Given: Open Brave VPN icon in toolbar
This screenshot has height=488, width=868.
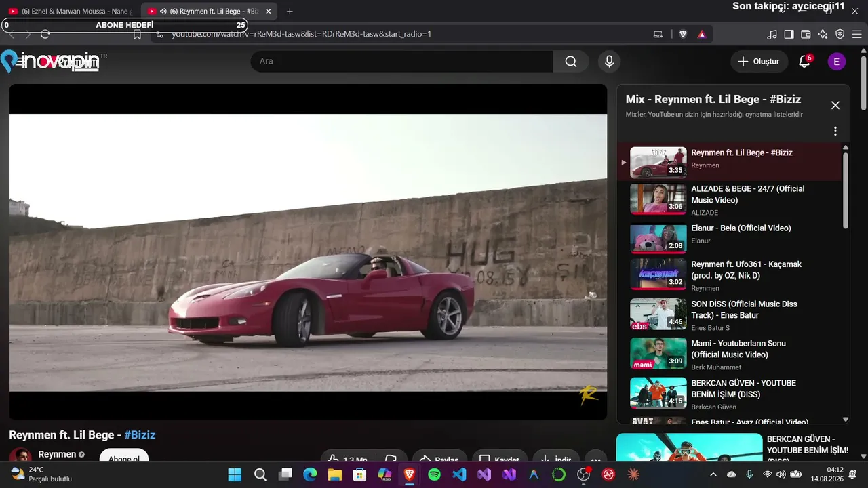Looking at the screenshot, I should pos(840,34).
